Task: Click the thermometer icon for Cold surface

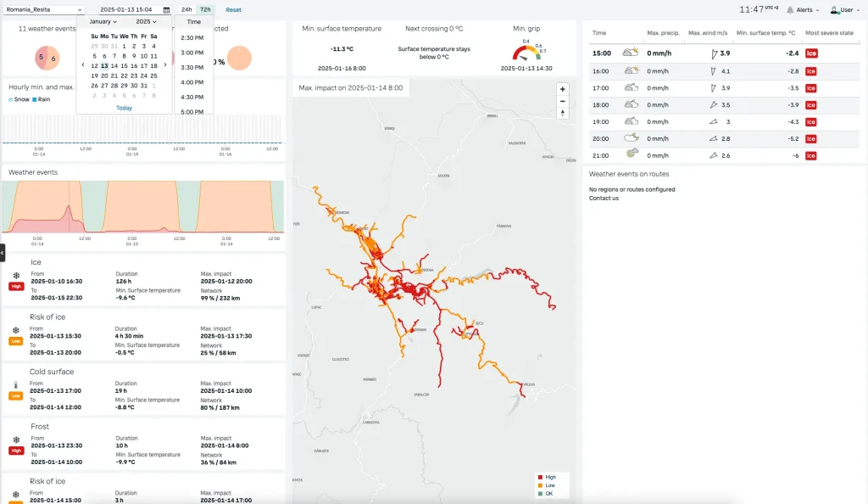Action: [15, 385]
